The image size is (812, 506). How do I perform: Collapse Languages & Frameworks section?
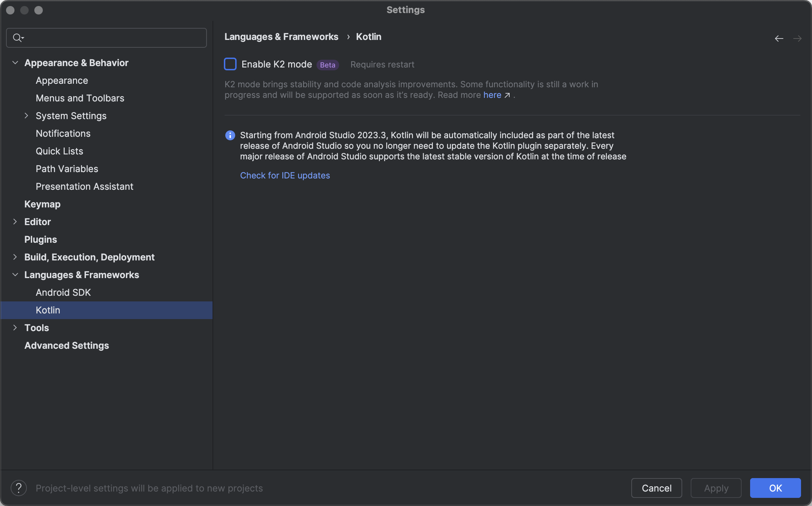pyautogui.click(x=15, y=275)
